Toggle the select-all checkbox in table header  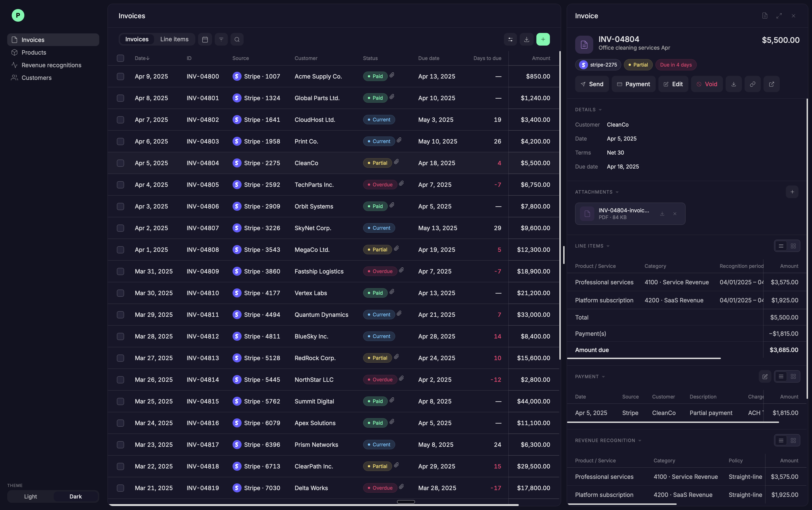coord(120,58)
